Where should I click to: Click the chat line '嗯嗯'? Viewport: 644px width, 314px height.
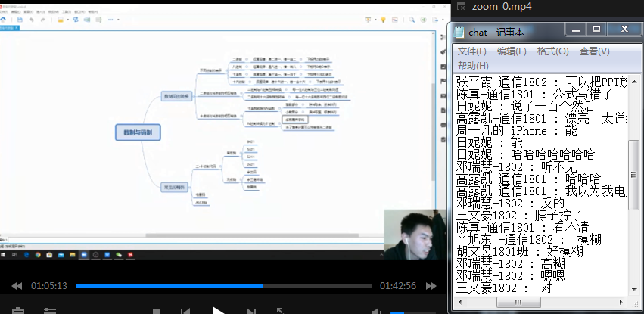coord(553,275)
